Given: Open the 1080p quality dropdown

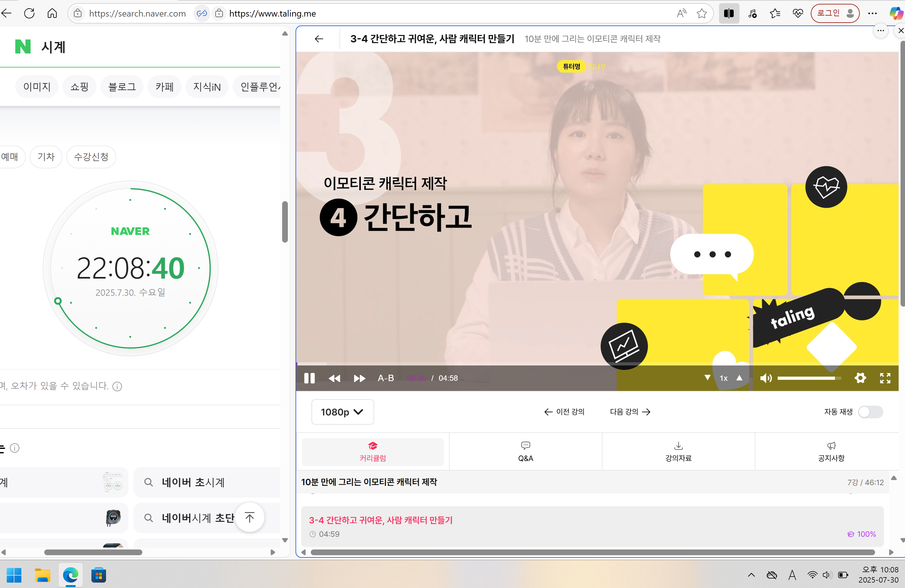Looking at the screenshot, I should [x=342, y=412].
